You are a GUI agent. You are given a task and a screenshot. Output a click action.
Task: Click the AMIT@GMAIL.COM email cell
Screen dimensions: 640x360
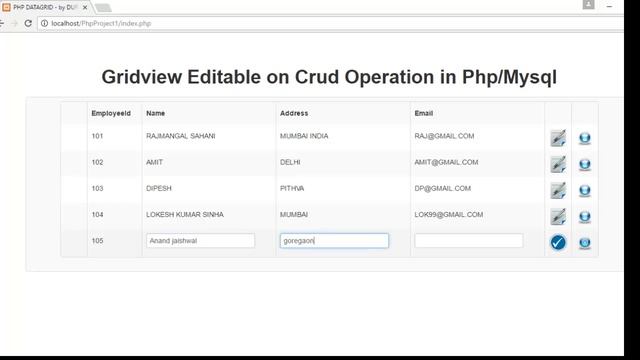(x=447, y=162)
